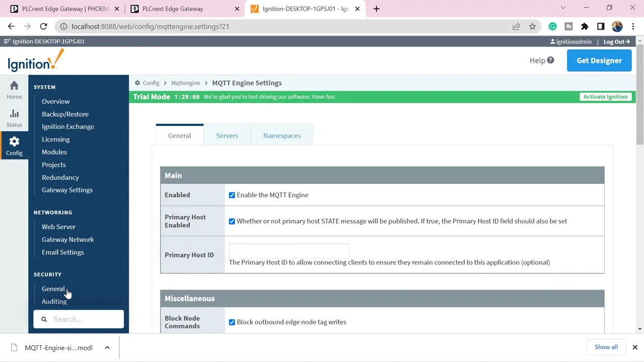Open Overview in System menu

[x=55, y=102]
